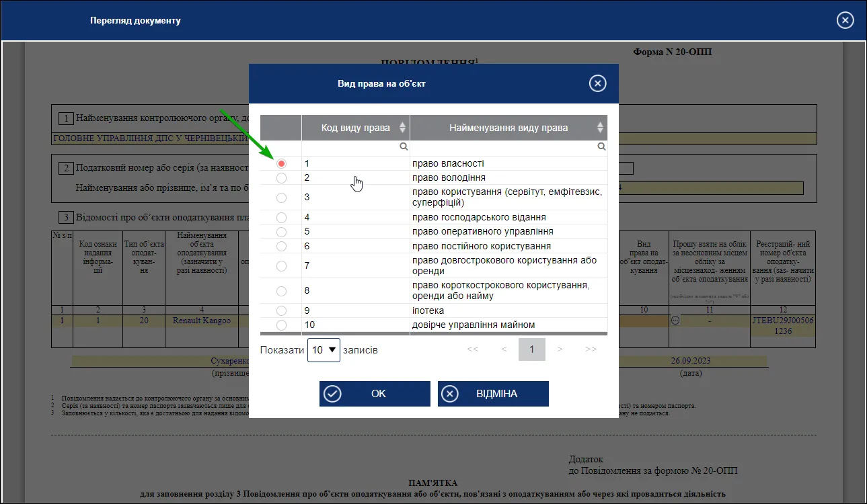Select radio button for 'право володіння'
Screen dimensions: 867x504
click(x=281, y=178)
